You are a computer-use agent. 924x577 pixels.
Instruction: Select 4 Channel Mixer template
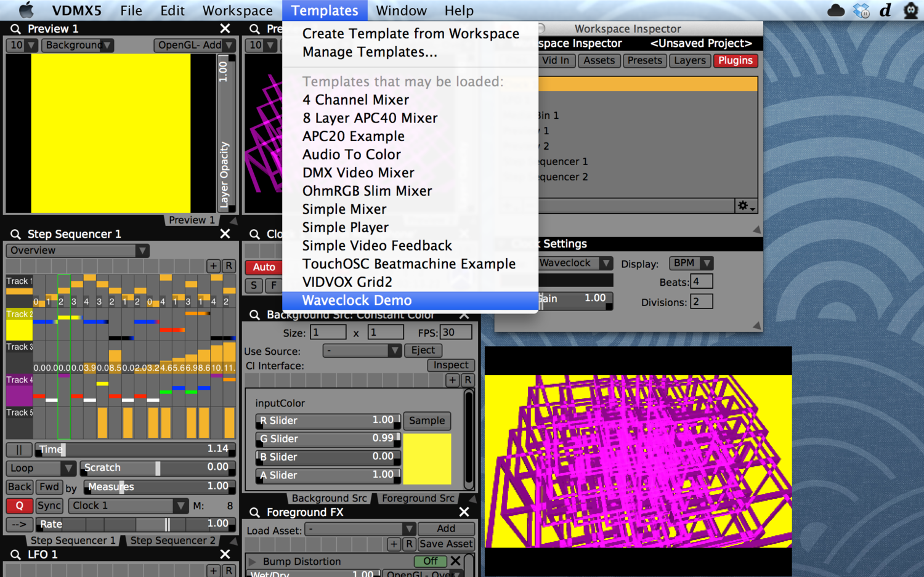tap(410, 100)
